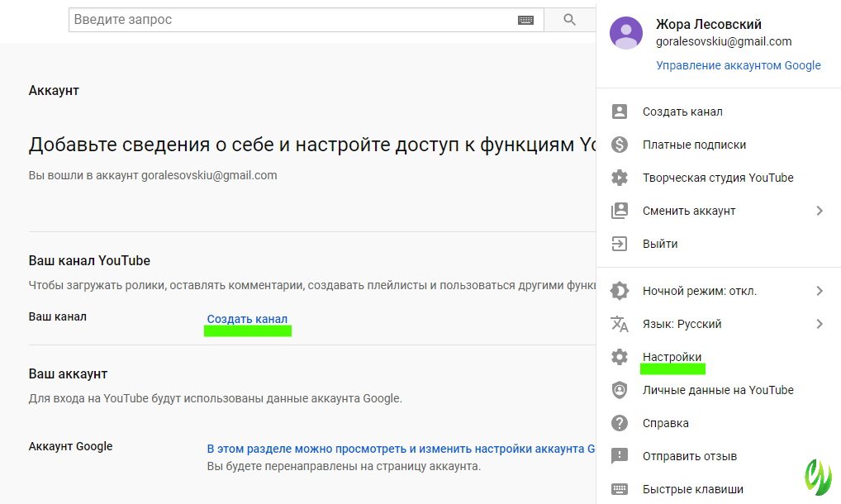Click the Жора Лесовский account name
841x504 pixels.
[709, 24]
